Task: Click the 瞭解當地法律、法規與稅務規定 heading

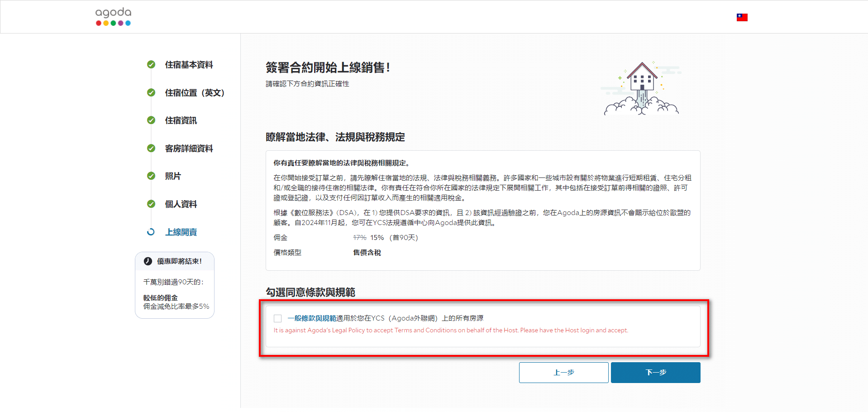Action: click(335, 137)
